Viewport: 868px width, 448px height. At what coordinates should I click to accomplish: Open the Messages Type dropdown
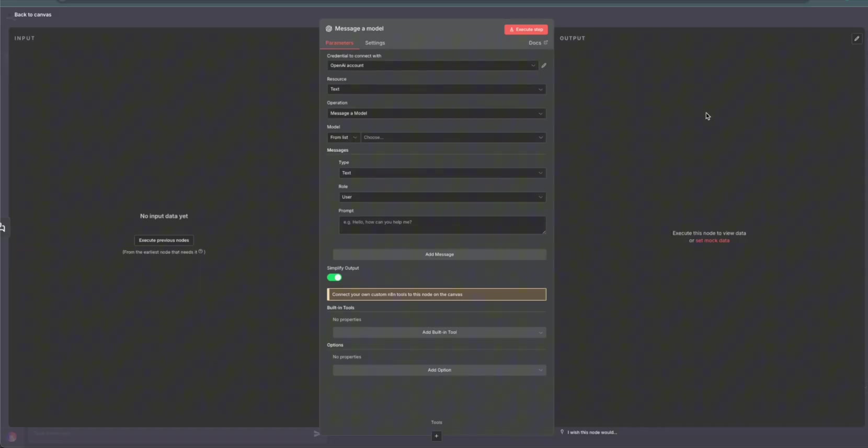[442, 173]
